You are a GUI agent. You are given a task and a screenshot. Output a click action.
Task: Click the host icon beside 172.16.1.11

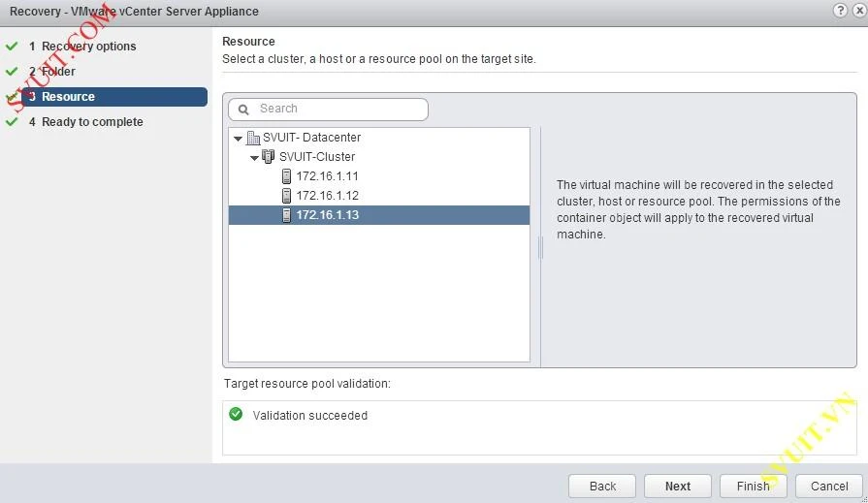click(286, 176)
